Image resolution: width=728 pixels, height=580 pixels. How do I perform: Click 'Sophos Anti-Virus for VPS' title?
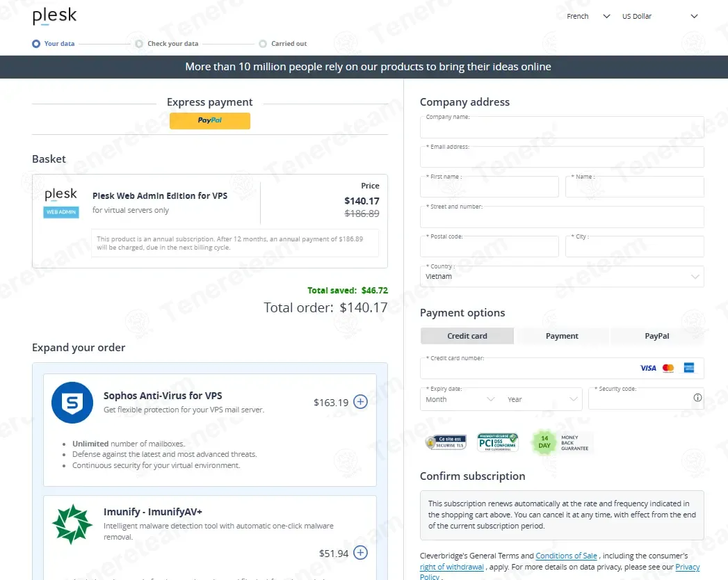[163, 396]
